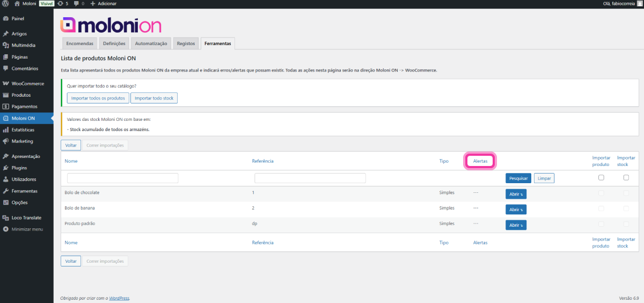Toggle the Importar stock select-all checkbox
Viewport: 644px width, 303px height.
(x=626, y=178)
